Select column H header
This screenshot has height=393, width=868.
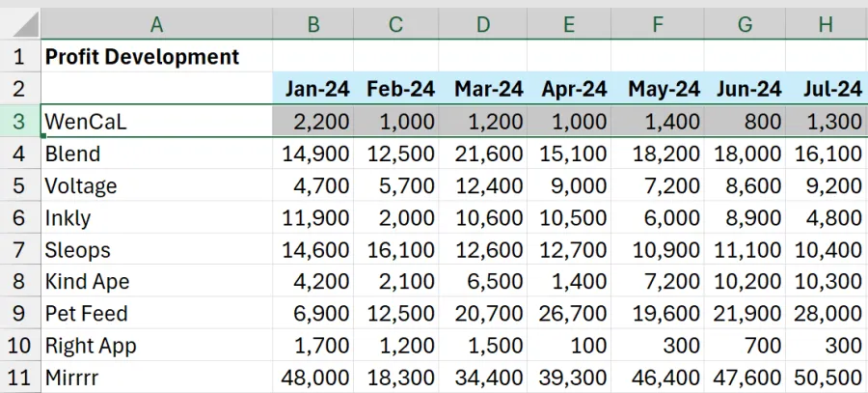(827, 24)
